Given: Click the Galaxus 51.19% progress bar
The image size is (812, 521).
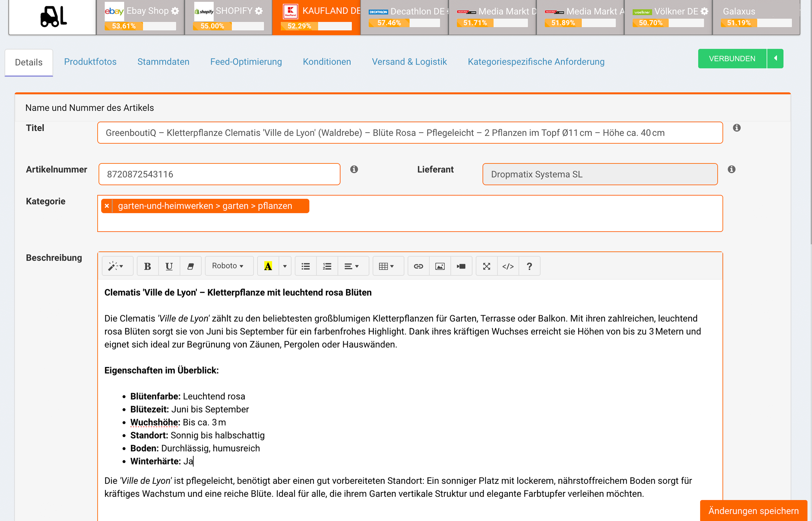Looking at the screenshot, I should 756,23.
